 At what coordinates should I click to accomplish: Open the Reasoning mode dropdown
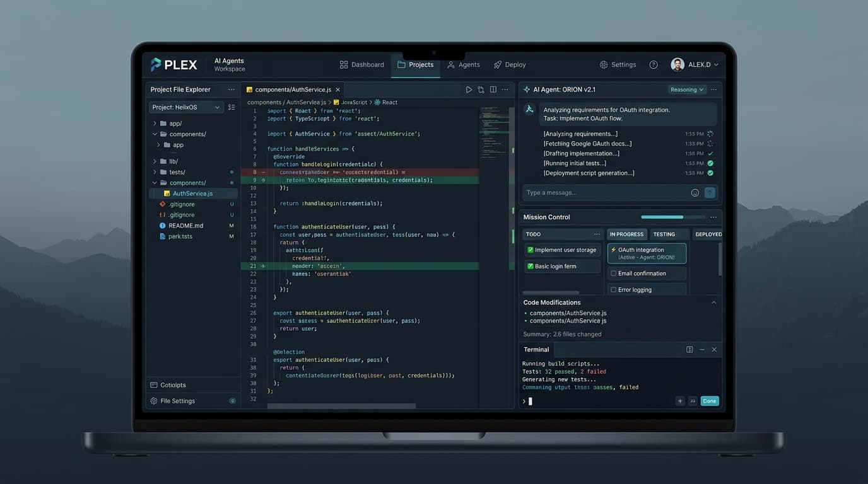point(687,89)
